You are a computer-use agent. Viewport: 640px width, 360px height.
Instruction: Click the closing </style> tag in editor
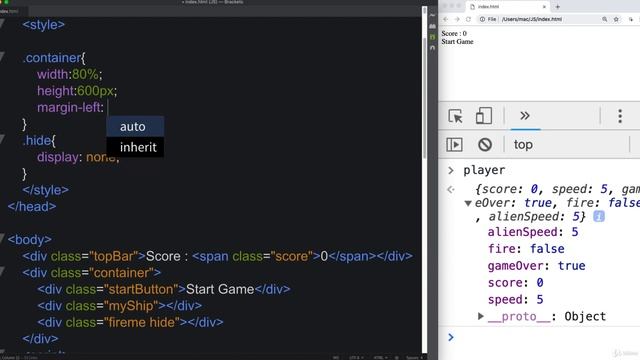(45, 190)
